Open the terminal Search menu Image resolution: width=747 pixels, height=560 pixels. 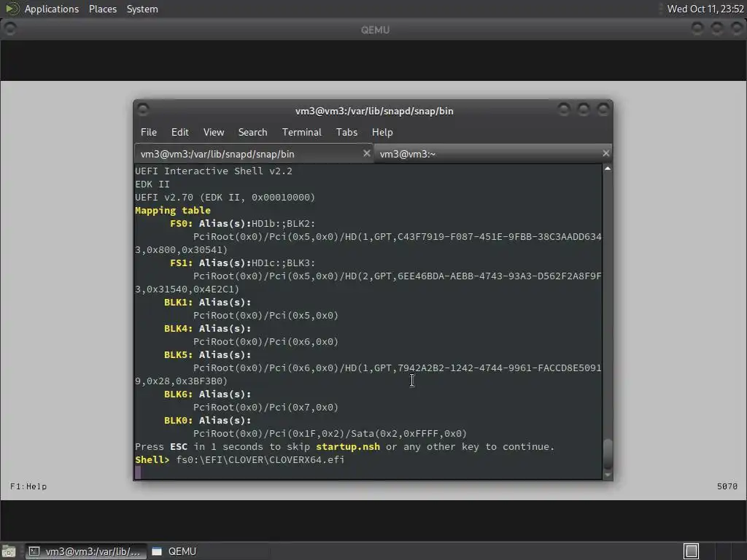[252, 133]
